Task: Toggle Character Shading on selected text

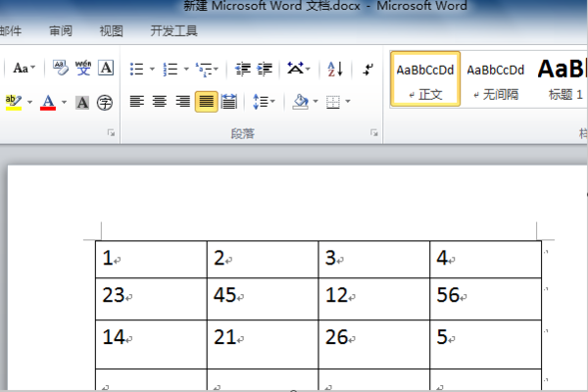Action: pos(82,102)
